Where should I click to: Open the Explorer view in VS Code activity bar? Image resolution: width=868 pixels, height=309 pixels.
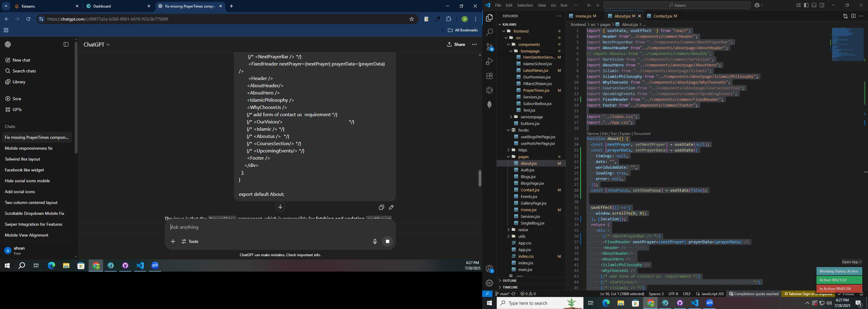(x=489, y=18)
